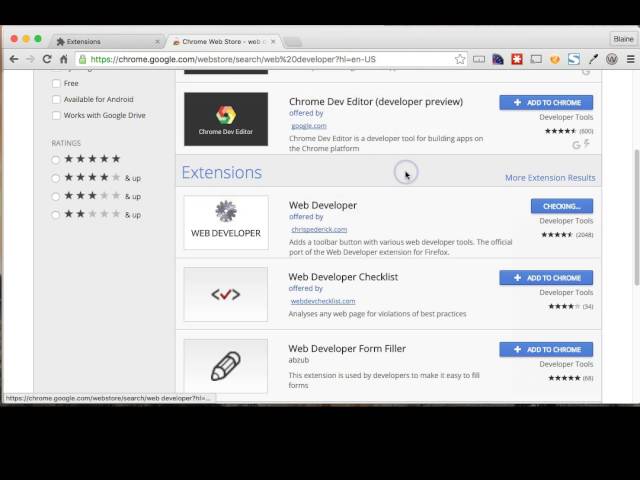Choose three stars & up rating
The width and height of the screenshot is (640, 480).
point(56,196)
